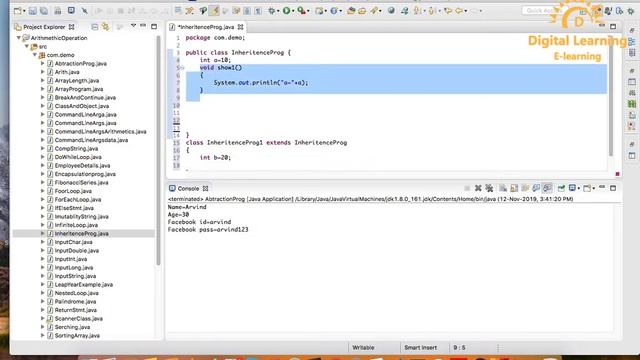Screen dimensions: 640x360
Task: Click the Previous Annotation arrow icon
Action: point(432,11)
